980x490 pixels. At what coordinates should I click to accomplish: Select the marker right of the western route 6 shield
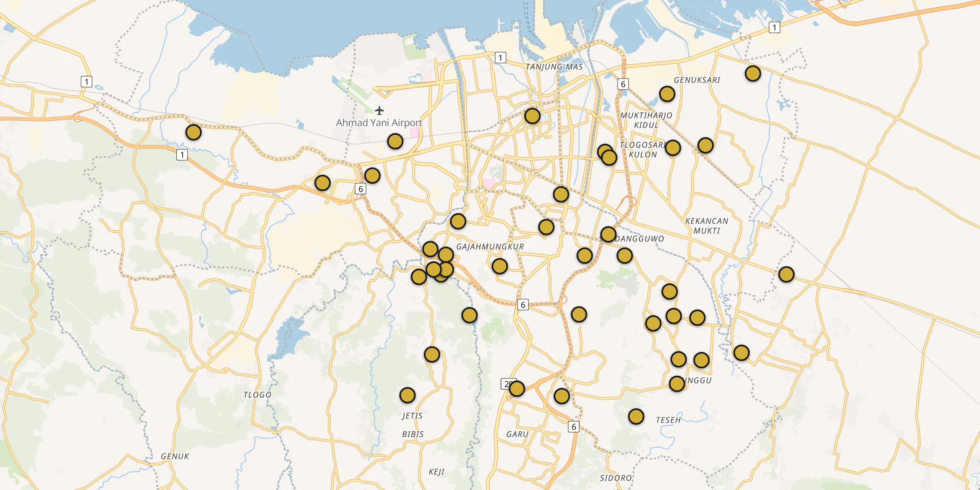coord(372,176)
